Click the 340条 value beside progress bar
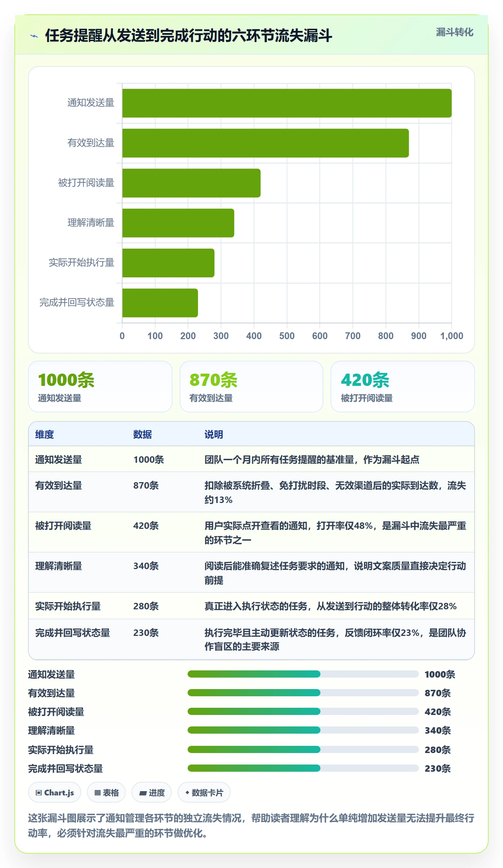 [438, 730]
